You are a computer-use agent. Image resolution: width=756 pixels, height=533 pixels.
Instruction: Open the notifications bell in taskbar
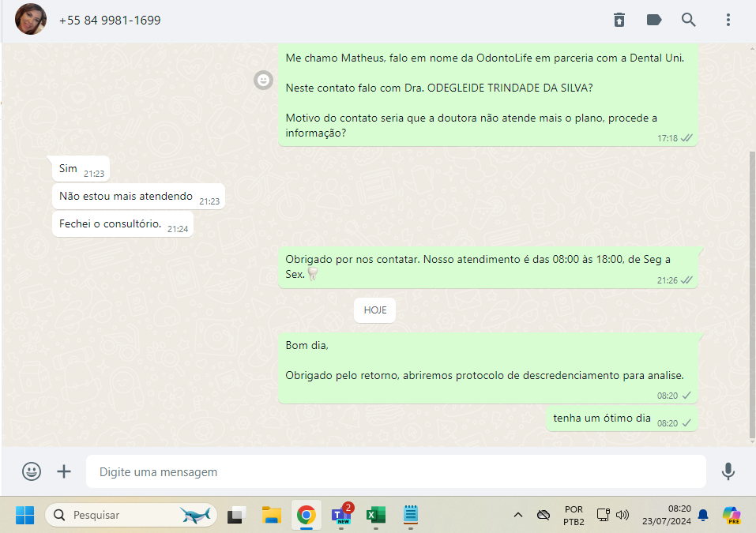pos(702,515)
